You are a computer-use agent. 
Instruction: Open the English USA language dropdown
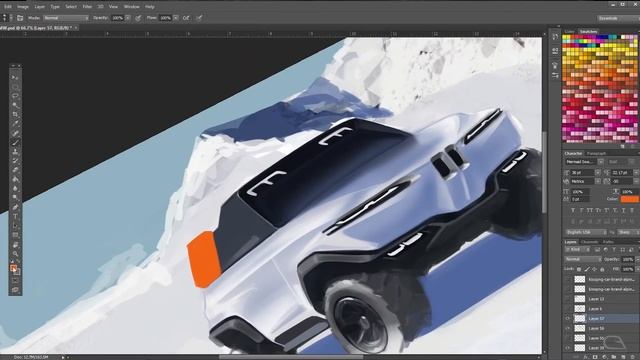click(586, 232)
